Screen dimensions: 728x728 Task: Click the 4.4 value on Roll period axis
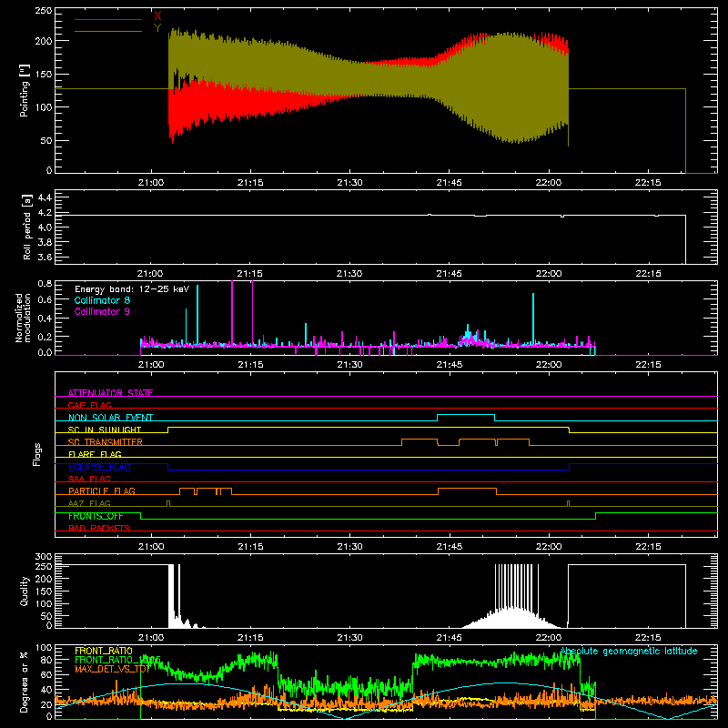(x=45, y=197)
